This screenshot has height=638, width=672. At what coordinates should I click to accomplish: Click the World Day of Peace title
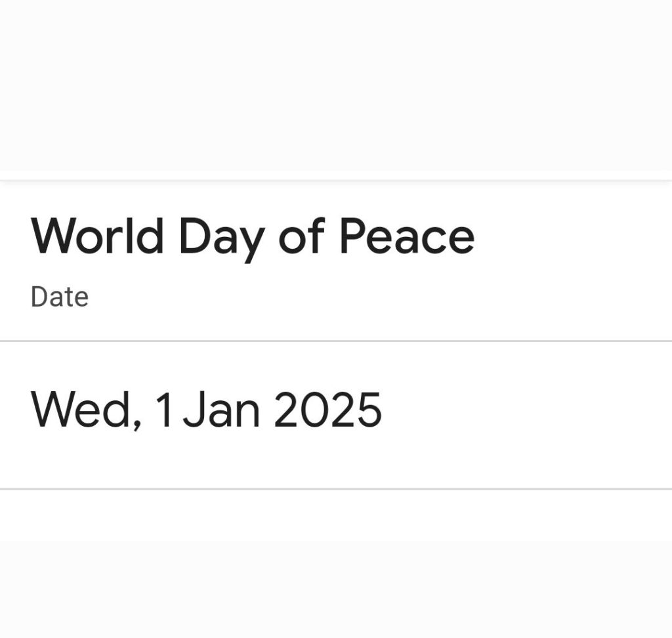pyautogui.click(x=252, y=236)
